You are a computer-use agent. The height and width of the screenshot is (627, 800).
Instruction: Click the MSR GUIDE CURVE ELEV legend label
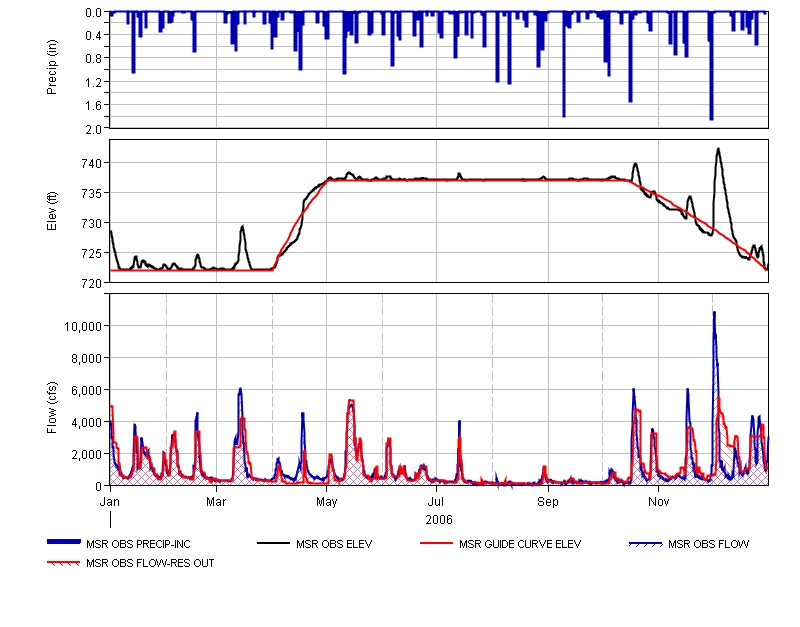[x=520, y=544]
